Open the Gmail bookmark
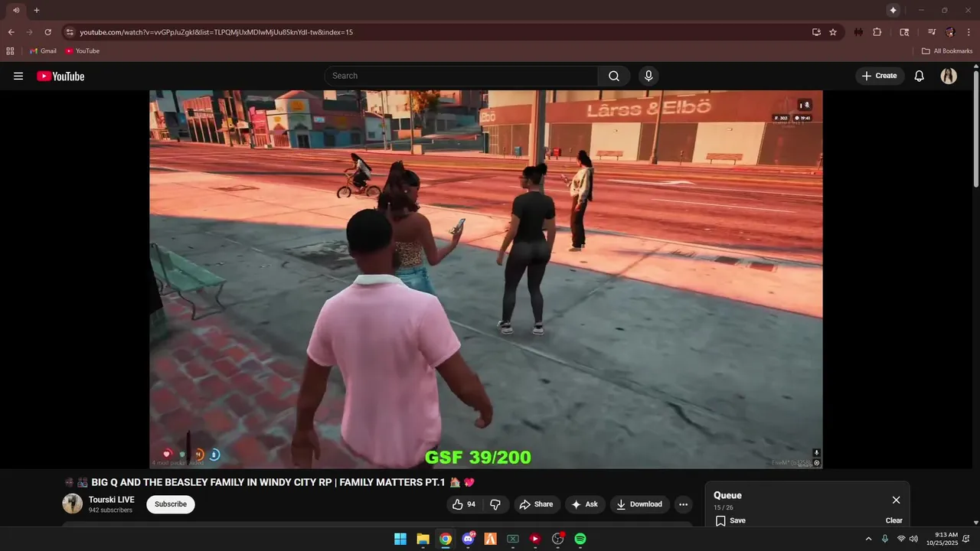This screenshot has width=980, height=551. (x=43, y=51)
